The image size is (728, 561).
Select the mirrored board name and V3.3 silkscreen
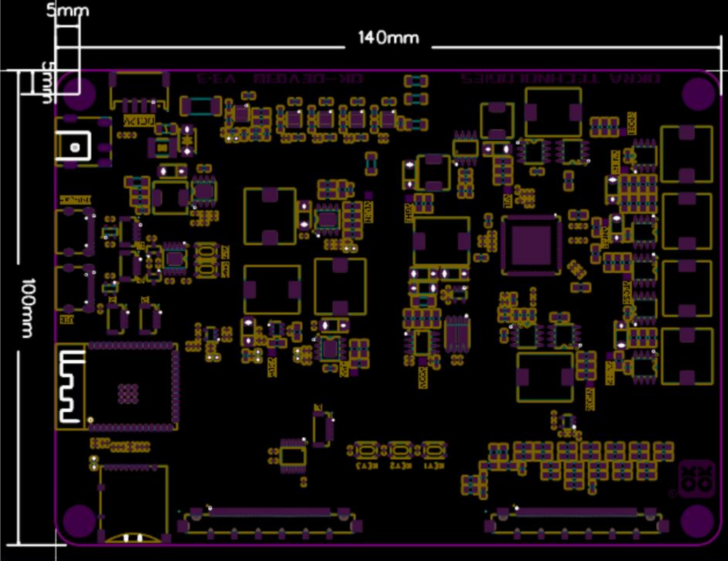280,79
